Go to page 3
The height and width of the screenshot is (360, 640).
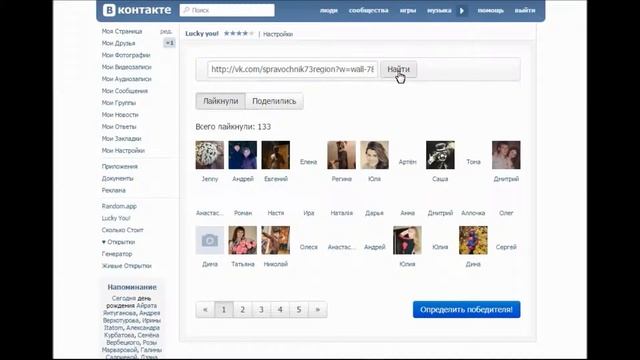261,310
